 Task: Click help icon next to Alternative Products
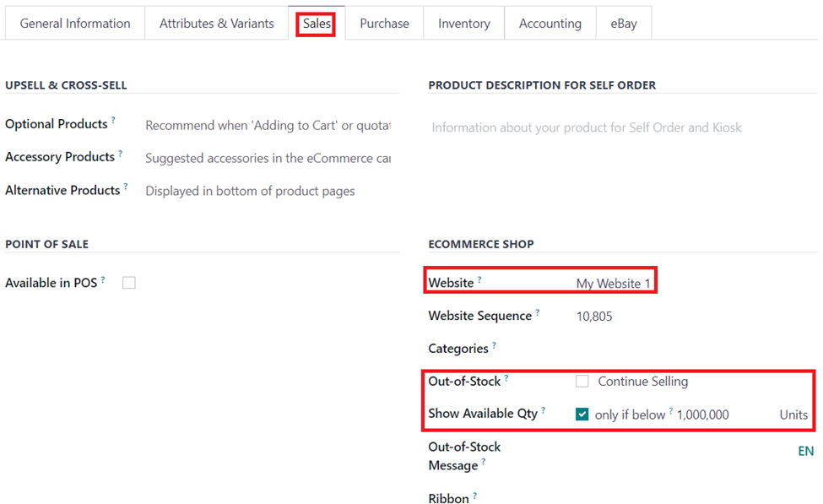tap(126, 187)
